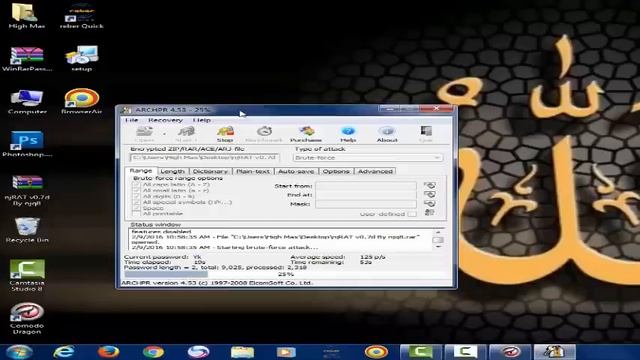Select the setup desktop icon
This screenshot has height=360, width=640.
[82, 59]
